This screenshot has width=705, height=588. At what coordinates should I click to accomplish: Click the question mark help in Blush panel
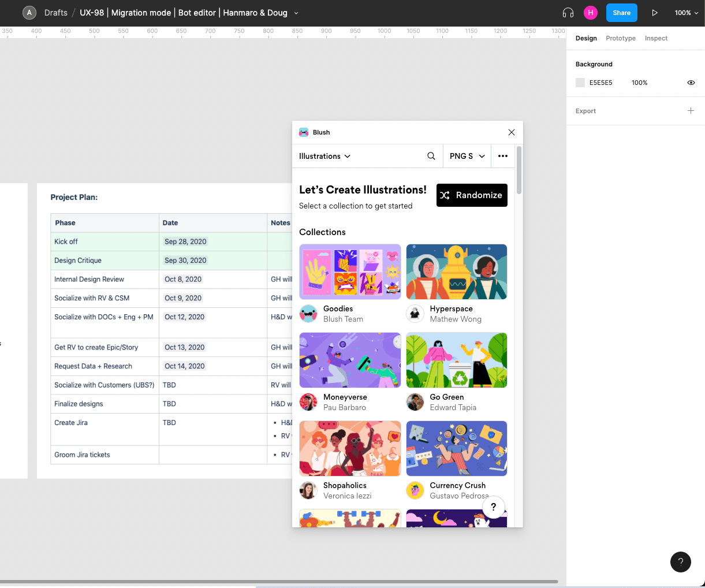tap(493, 507)
